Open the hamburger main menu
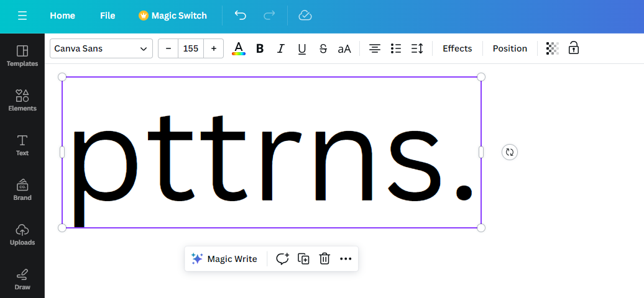Screen dimensions: 644x298 point(22,16)
